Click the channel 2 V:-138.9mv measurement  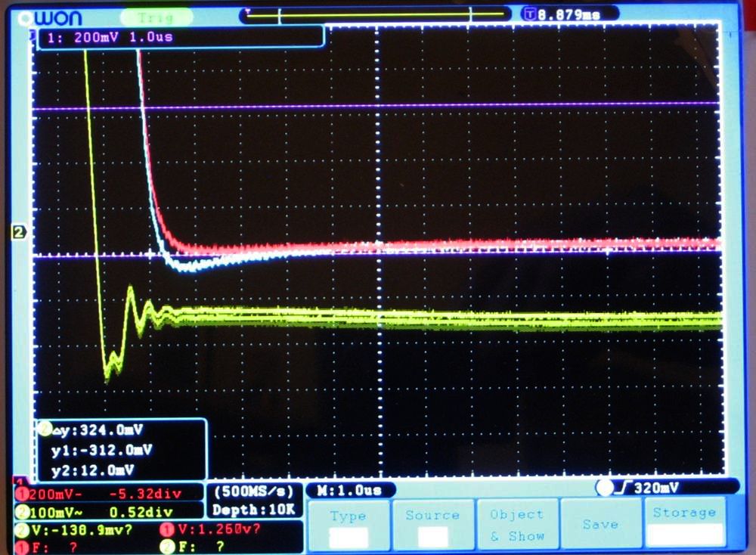coord(81,530)
